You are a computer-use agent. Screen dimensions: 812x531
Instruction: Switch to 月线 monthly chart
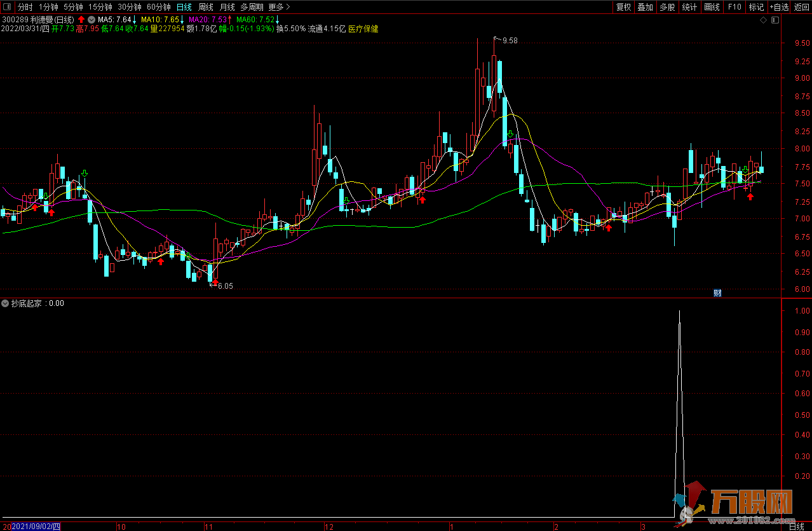(x=227, y=7)
